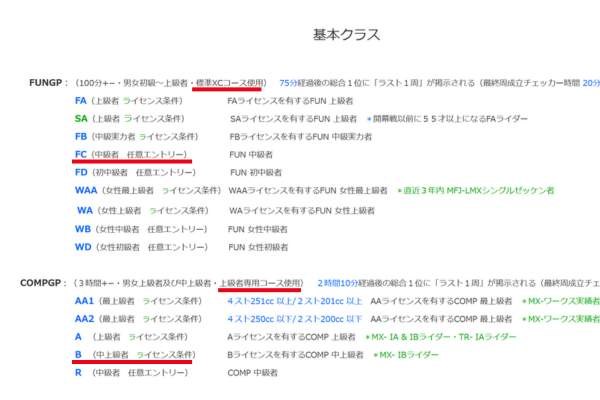Click 任意エントリー in the WB row
Screen dimensions: 600x400
pyautogui.click(x=174, y=229)
